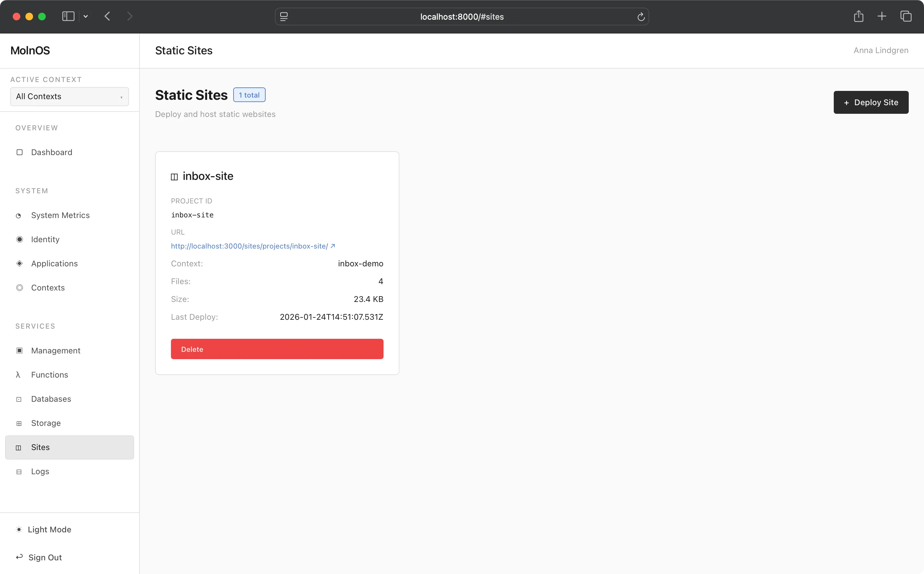The height and width of the screenshot is (574, 924).
Task: Click the Logs icon in sidebar
Action: pos(19,472)
